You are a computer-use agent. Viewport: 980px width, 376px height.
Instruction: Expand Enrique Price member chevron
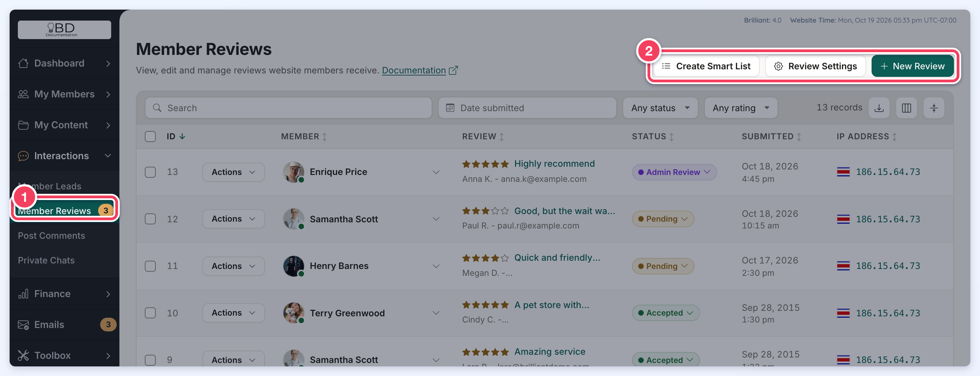tap(436, 172)
